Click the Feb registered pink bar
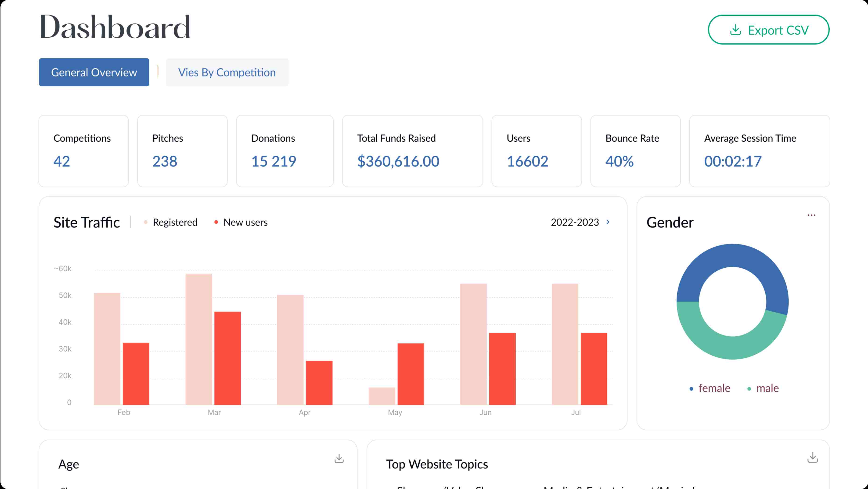 coord(107,349)
